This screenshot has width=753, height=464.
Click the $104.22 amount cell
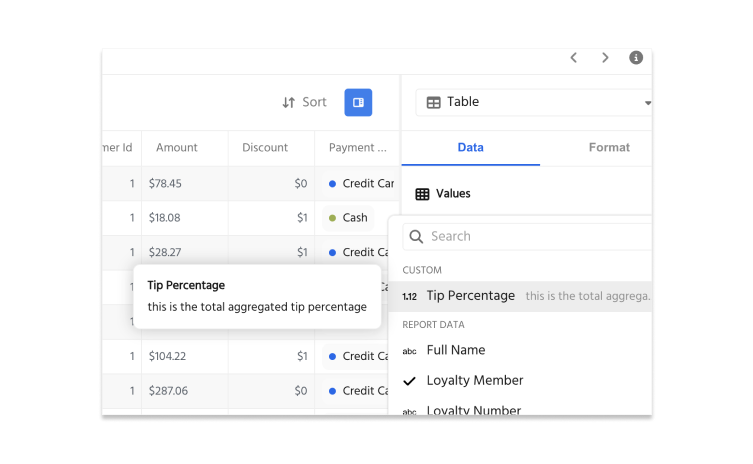point(167,356)
